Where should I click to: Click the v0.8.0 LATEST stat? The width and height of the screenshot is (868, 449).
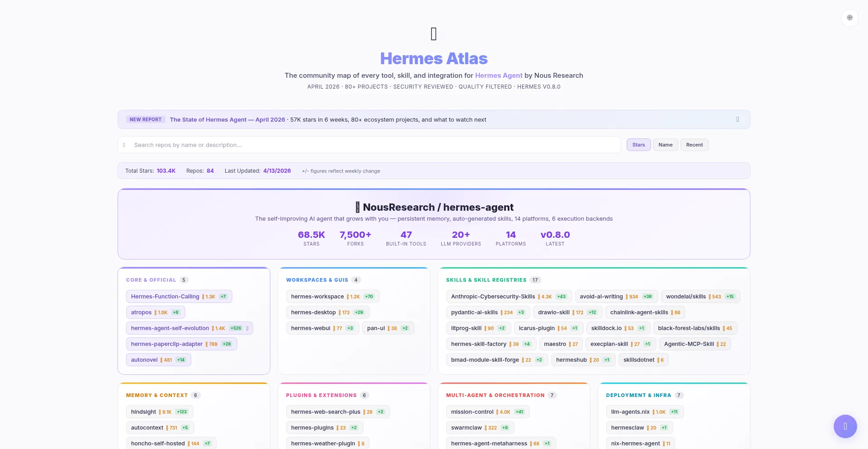click(555, 238)
